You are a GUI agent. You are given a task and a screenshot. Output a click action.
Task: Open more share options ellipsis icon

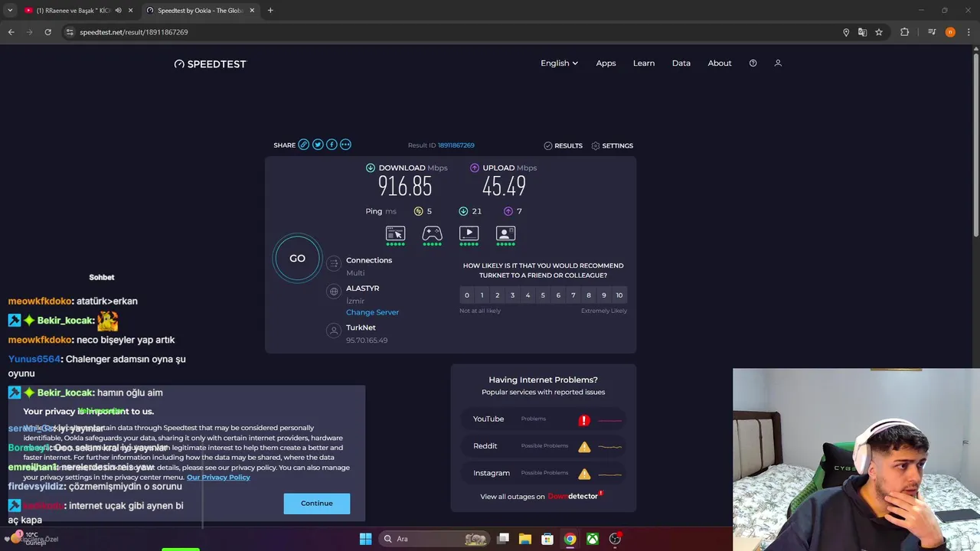point(345,145)
